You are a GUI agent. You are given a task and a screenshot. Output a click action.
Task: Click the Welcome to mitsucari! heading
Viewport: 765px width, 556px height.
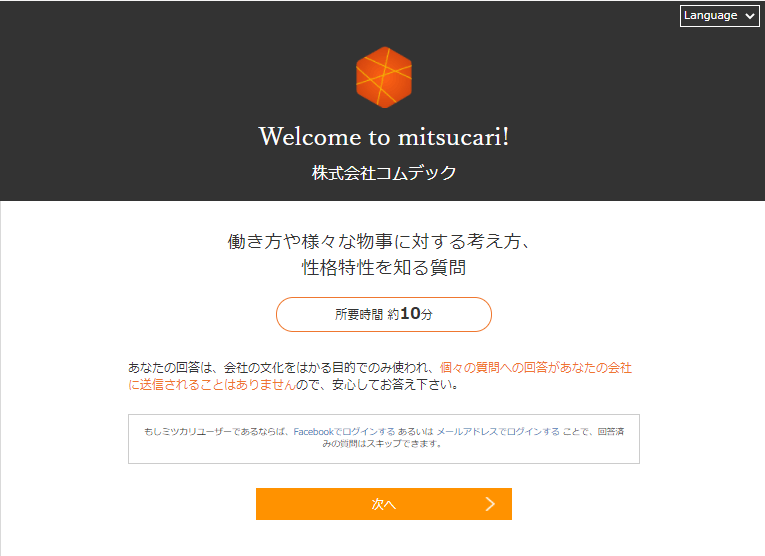click(x=384, y=136)
